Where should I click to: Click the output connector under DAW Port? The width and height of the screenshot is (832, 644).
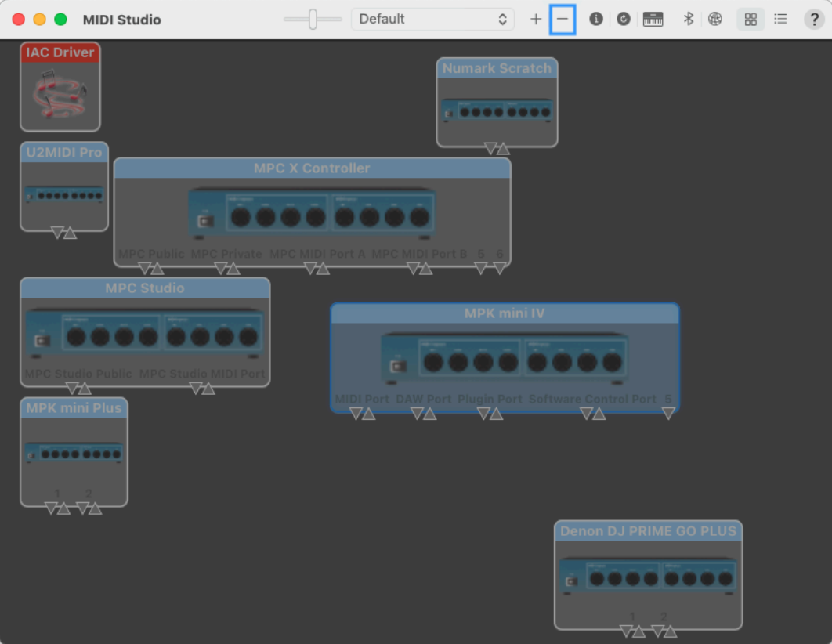click(418, 414)
